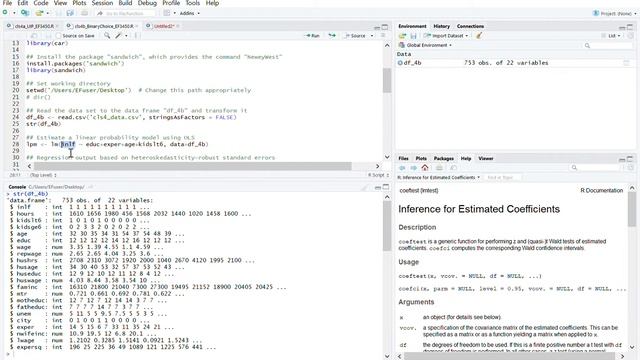Switch to the Viewer tab
Viewport: 640px width, 360px height.
point(485,158)
